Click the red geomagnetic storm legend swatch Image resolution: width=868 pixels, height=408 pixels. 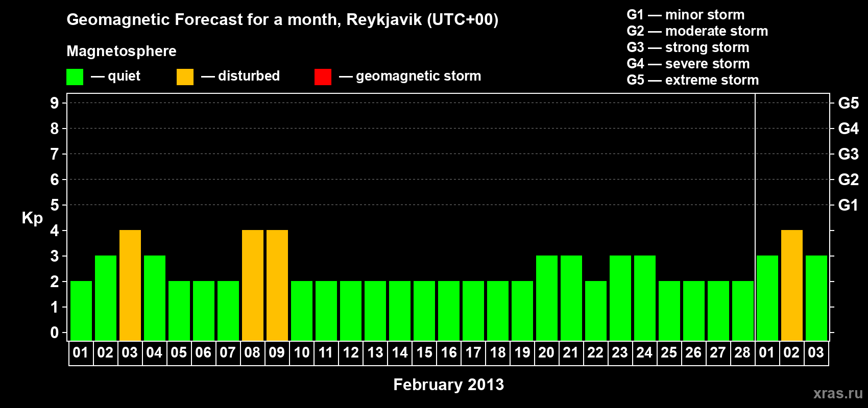point(323,77)
